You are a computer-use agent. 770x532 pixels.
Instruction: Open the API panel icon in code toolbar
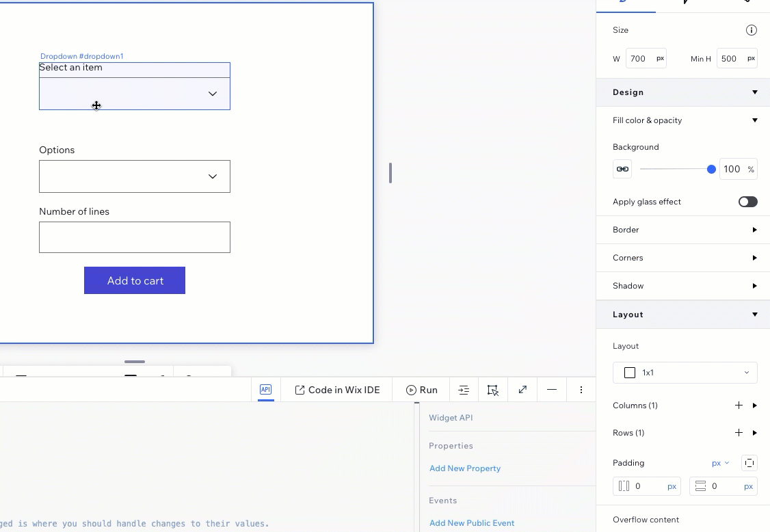click(x=265, y=390)
